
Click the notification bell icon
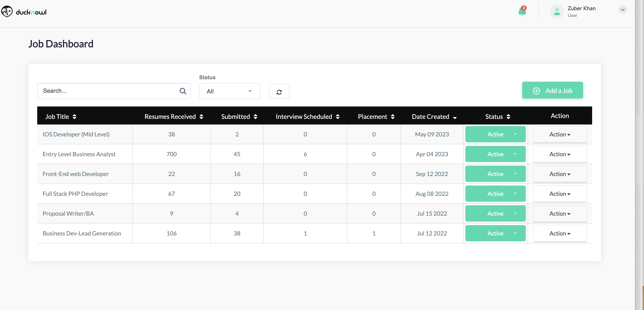coord(522,11)
